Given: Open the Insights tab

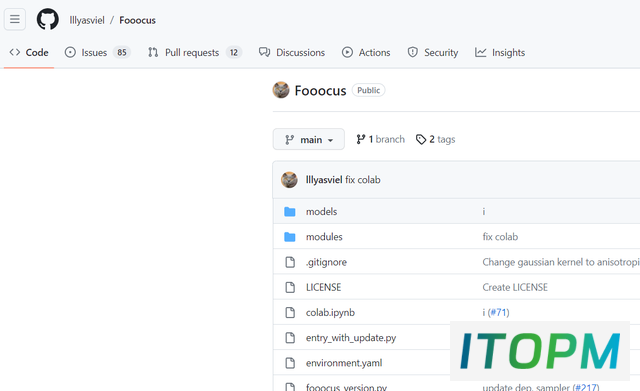Looking at the screenshot, I should 500,52.
